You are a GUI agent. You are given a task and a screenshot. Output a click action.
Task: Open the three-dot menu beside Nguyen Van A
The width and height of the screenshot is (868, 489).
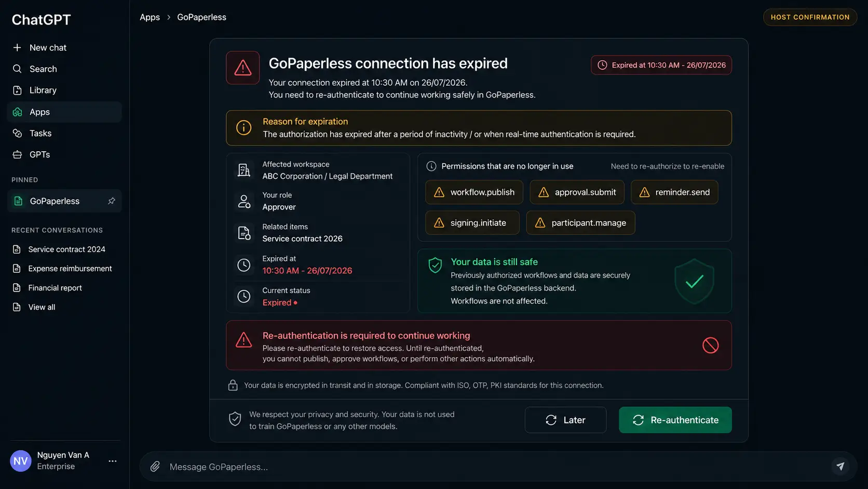[112, 461]
